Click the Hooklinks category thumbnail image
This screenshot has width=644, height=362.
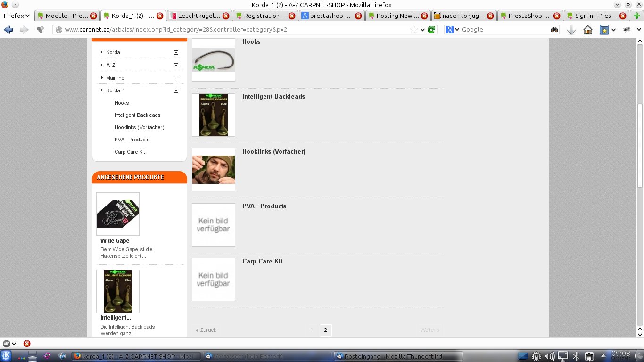coord(214,170)
